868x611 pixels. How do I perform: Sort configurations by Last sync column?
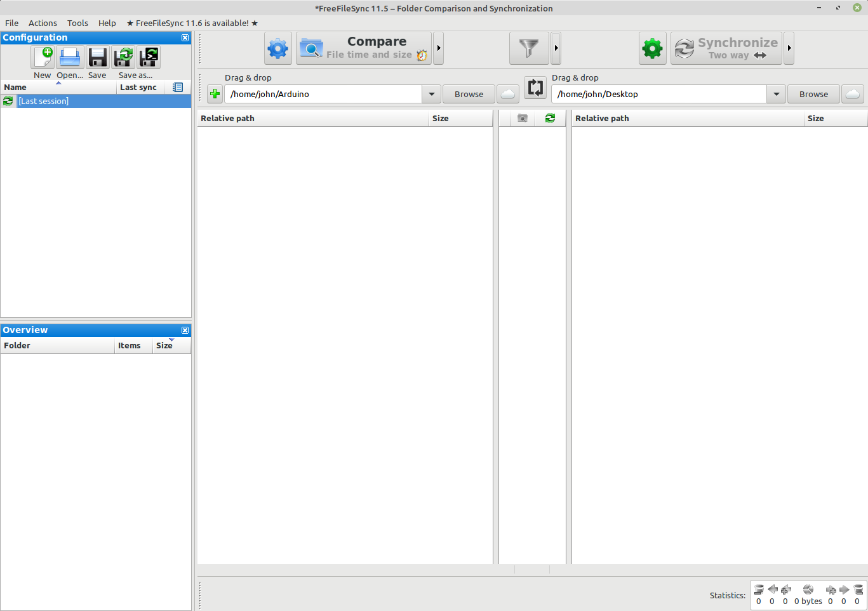click(x=140, y=87)
